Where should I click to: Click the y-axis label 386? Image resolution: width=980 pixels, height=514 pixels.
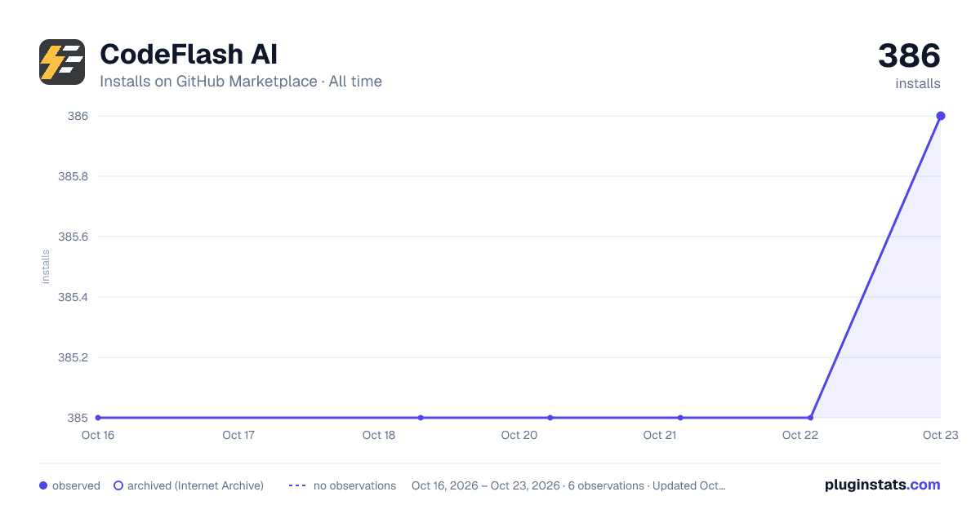(78, 116)
